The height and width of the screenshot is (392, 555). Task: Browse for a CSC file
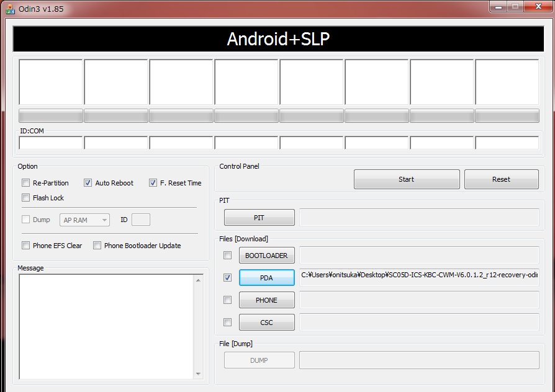click(266, 323)
